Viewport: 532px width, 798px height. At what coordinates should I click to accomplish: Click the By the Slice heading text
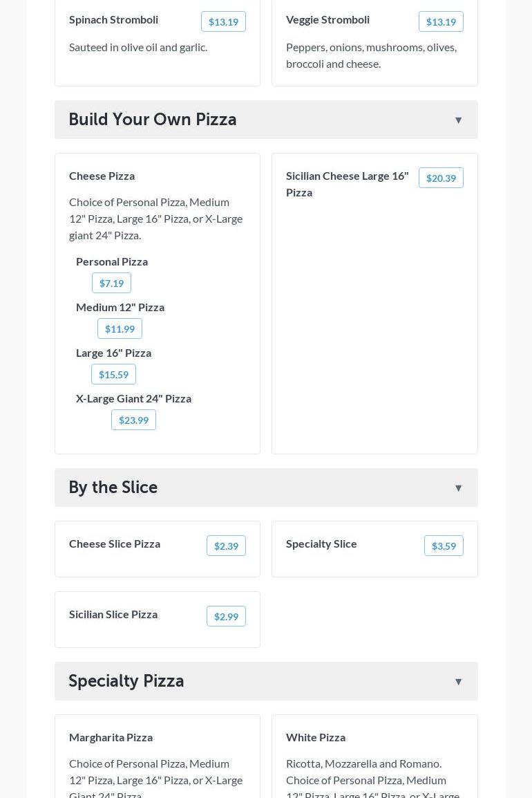(113, 488)
